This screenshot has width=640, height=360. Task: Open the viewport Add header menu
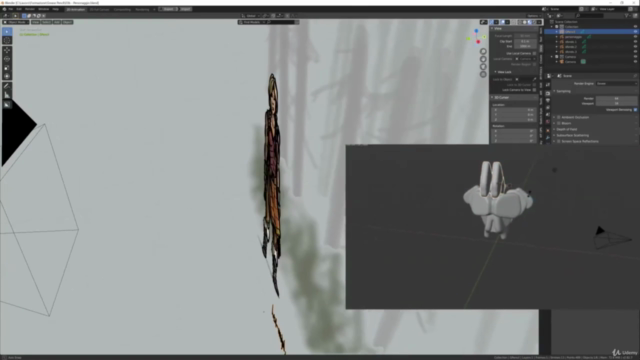tap(57, 22)
